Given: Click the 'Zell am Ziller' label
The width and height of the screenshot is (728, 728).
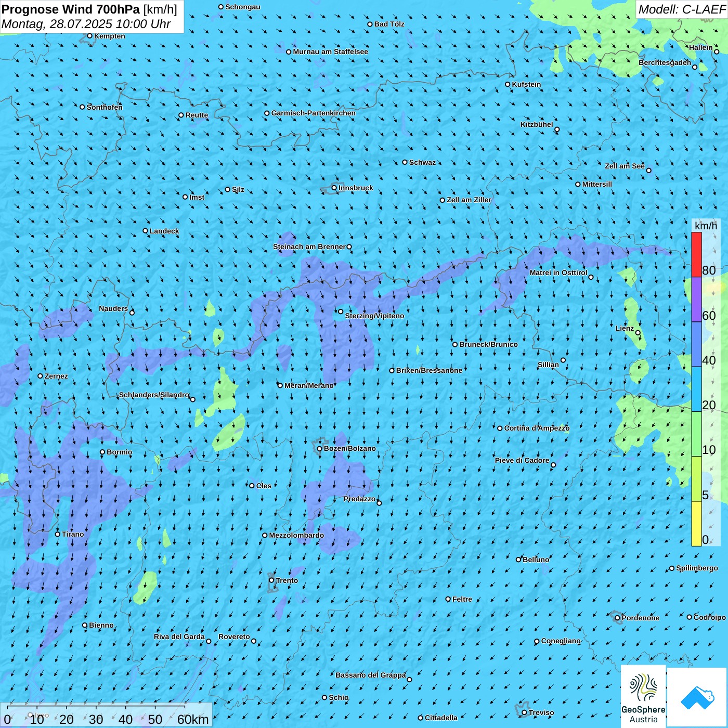Looking at the screenshot, I should click(x=469, y=200).
